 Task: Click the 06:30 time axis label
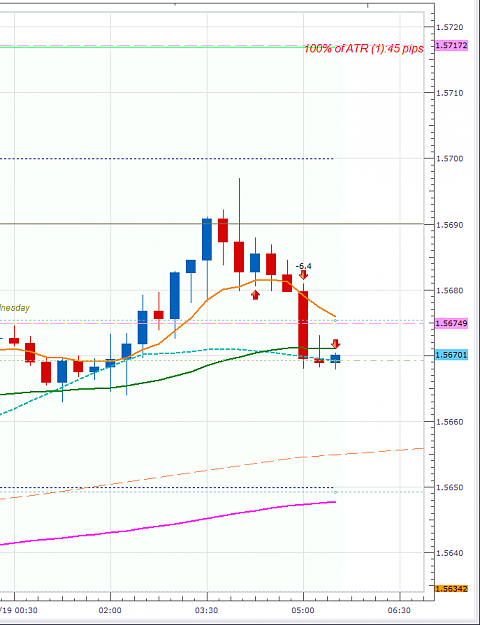coord(400,610)
